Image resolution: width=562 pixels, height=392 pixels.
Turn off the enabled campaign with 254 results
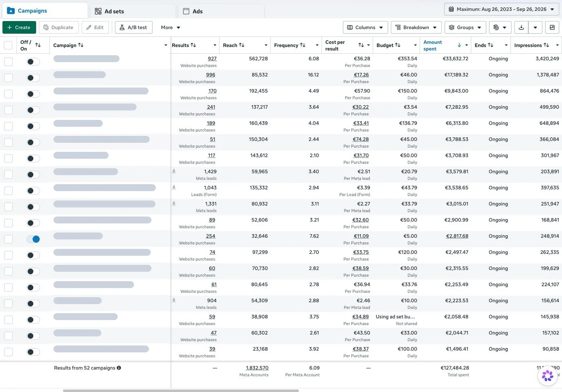(x=33, y=239)
